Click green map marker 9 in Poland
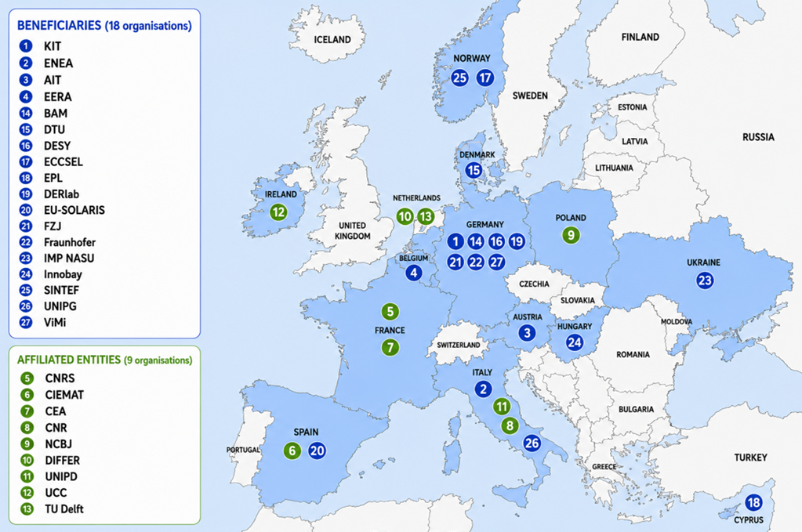Screen dimensions: 802x532 571,235
